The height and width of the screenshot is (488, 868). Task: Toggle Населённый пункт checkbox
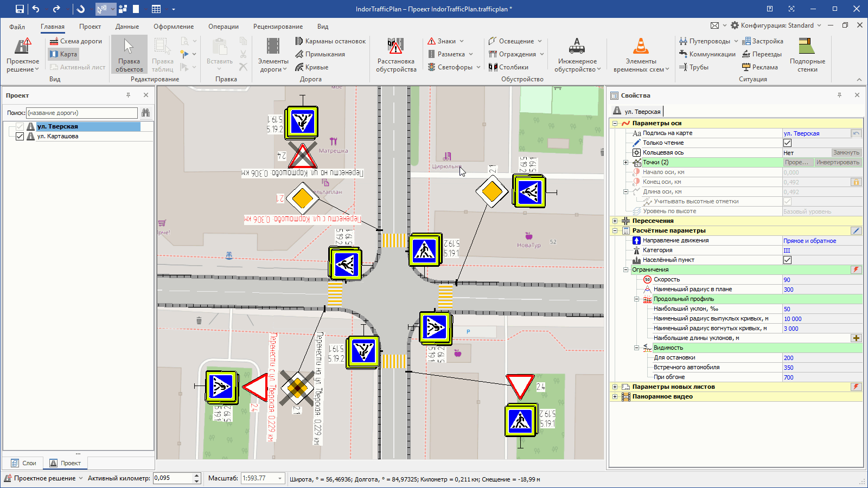[787, 260]
